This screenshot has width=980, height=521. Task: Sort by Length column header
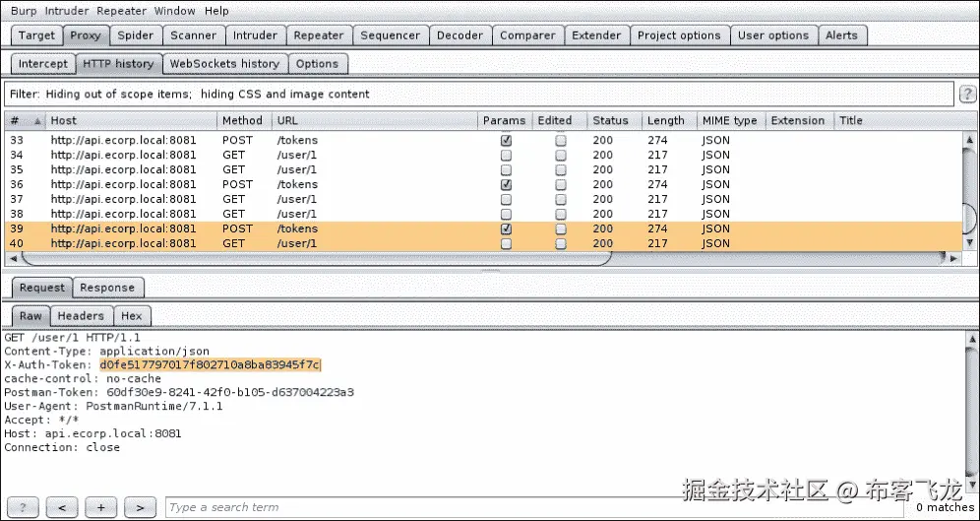669,121
